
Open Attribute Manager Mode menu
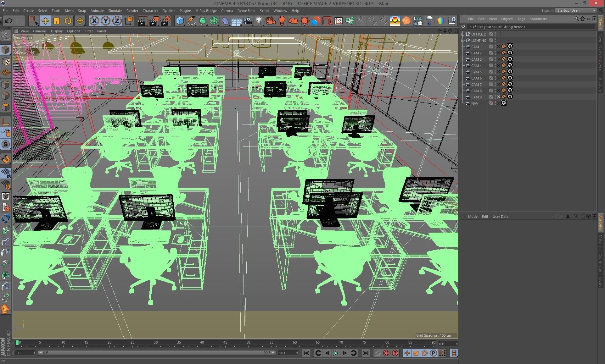click(473, 217)
